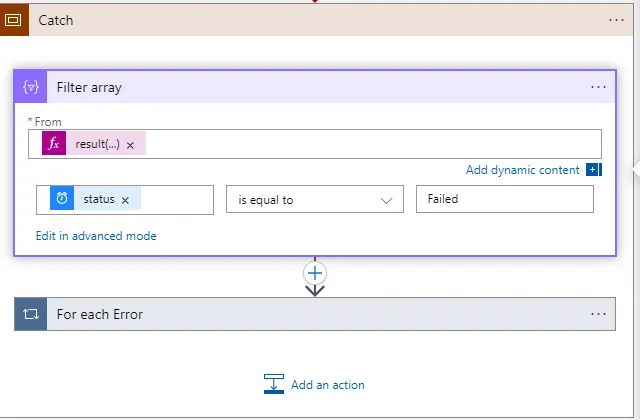This screenshot has height=420, width=640.
Task: Click the fx expression icon on the result token
Action: point(54,144)
